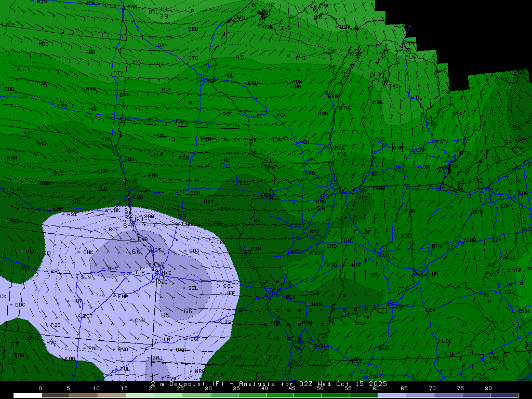Click the BIE station label
The height and width of the screenshot is (399, 532).
tap(114, 230)
